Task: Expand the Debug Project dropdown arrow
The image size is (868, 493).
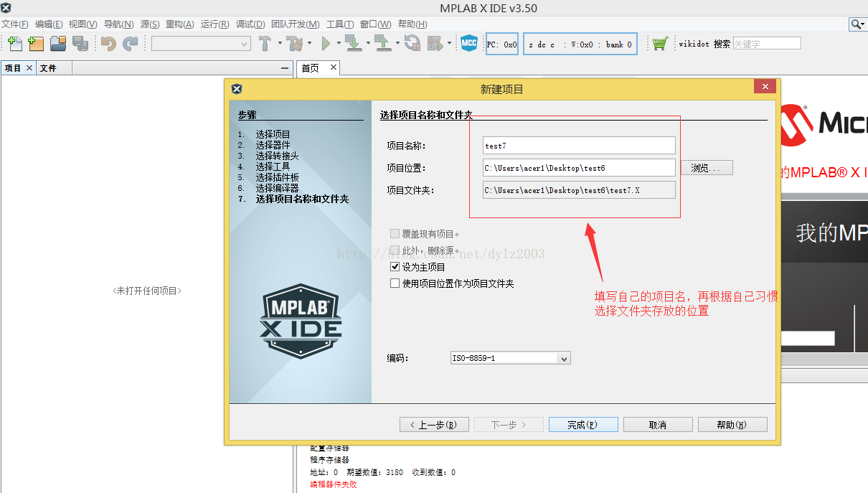Action: (x=450, y=44)
